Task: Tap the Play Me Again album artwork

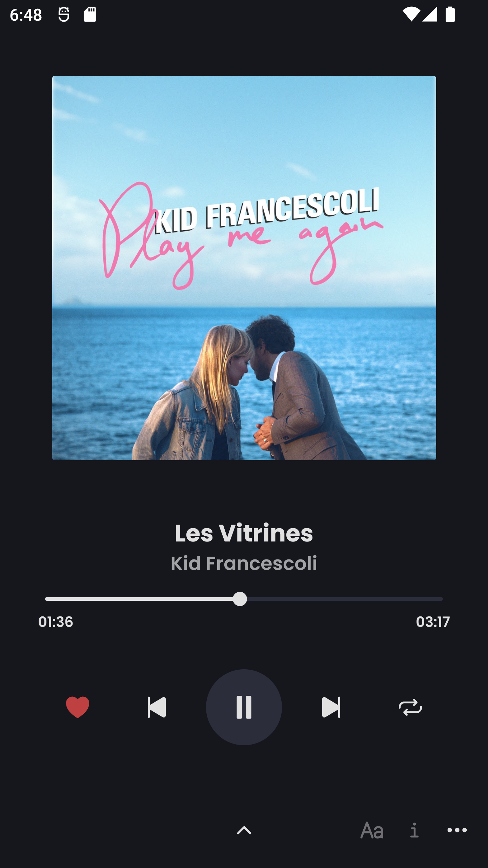Action: pyautogui.click(x=244, y=268)
